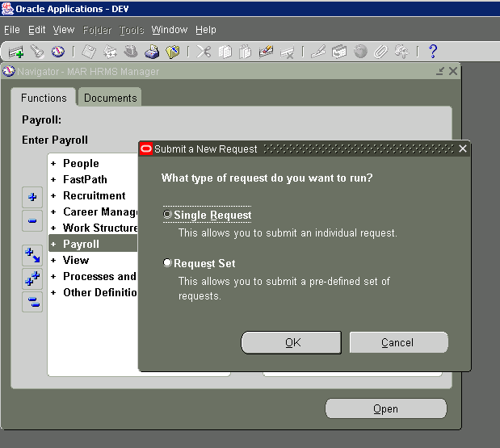
Task: Click the Cut scissors icon
Action: (x=204, y=52)
